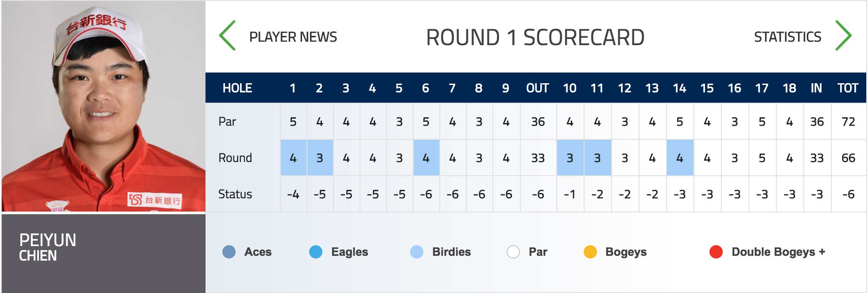Screen dimensions: 868x293
Task: Select the hole 14 birdie score cell
Action: (680, 158)
